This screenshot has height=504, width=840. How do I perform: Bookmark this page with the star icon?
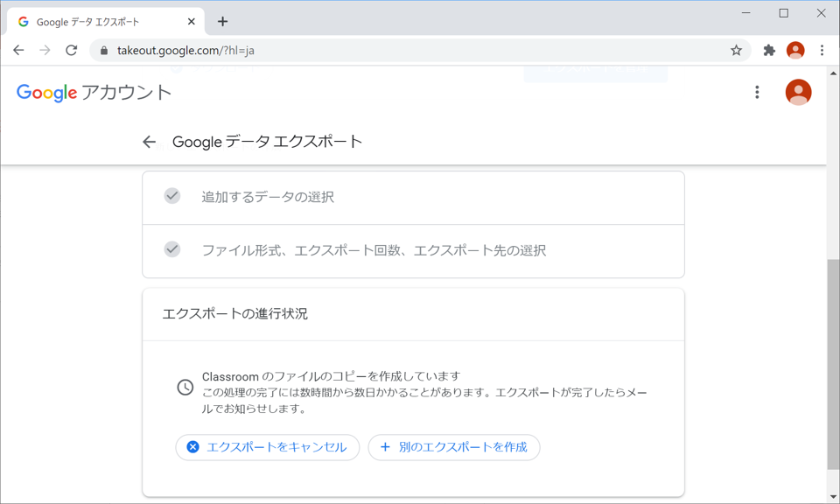tap(737, 51)
